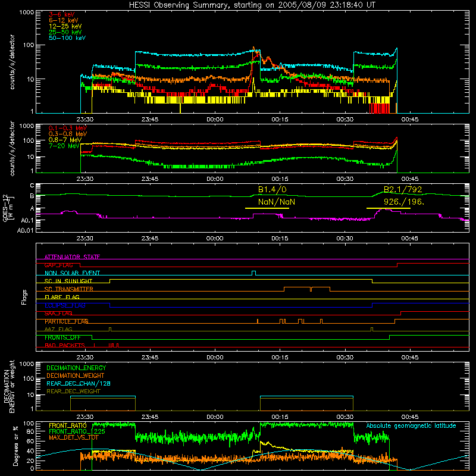Click the vertical Flags axis title
This screenshot has width=476, height=476.
[x=24, y=297]
